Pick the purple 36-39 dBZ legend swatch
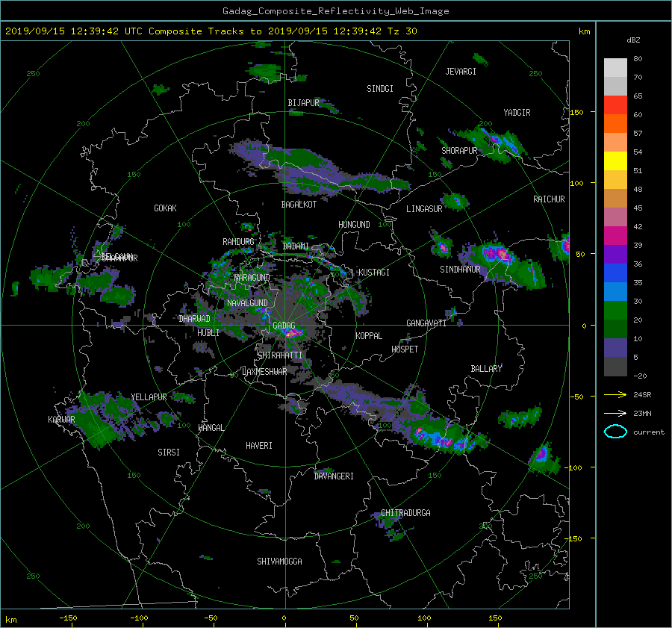This screenshot has height=628, width=672. coord(615,254)
